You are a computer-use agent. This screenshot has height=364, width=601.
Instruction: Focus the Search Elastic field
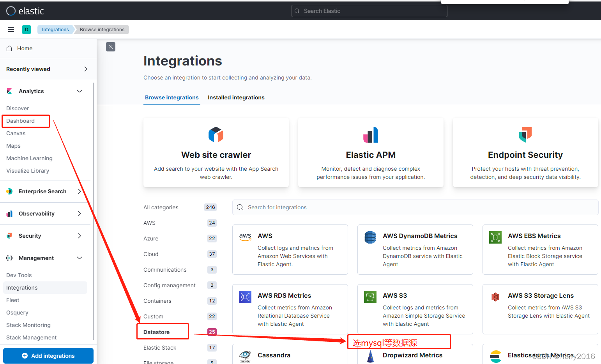click(x=369, y=11)
